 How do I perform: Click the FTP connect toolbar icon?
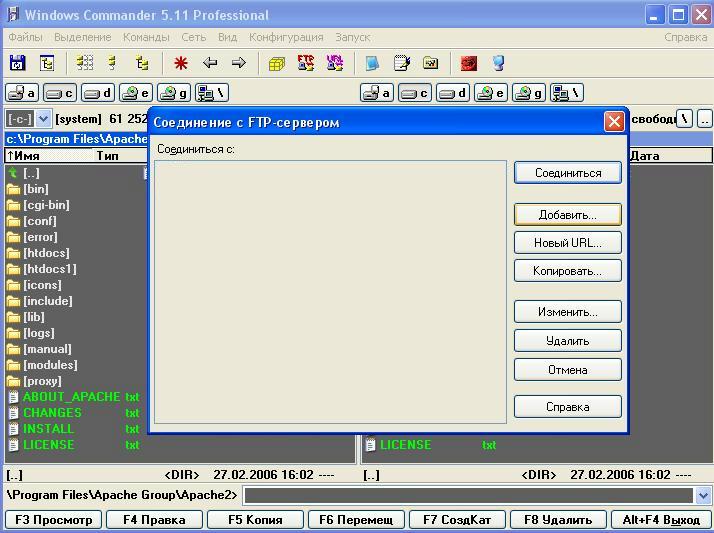click(306, 63)
